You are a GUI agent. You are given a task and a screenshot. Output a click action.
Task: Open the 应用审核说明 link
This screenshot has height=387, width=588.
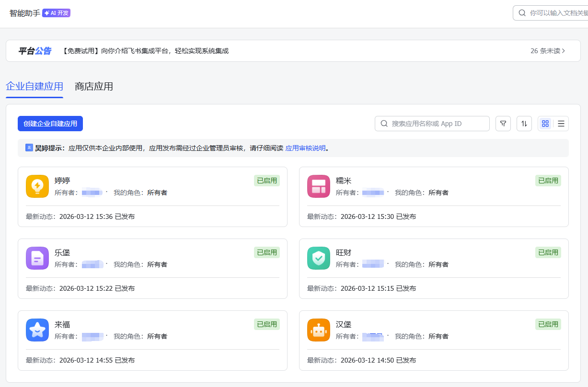coord(305,148)
